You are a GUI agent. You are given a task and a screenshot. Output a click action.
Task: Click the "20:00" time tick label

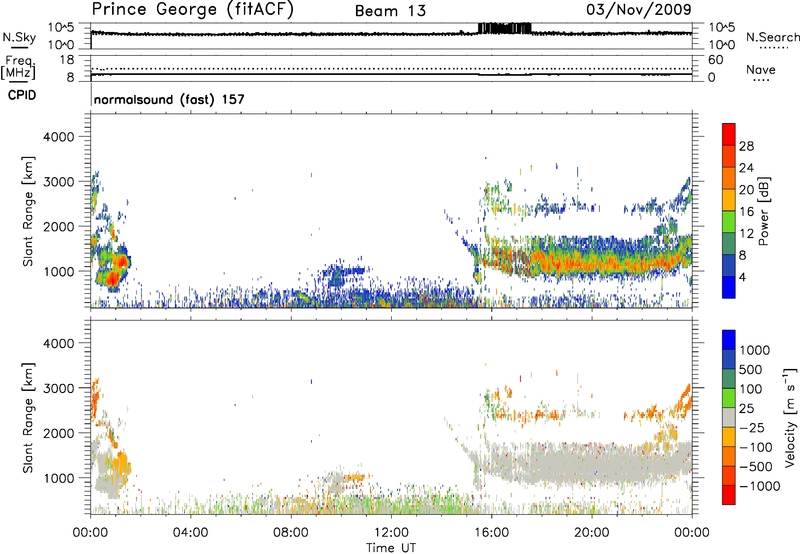pyautogui.click(x=591, y=533)
